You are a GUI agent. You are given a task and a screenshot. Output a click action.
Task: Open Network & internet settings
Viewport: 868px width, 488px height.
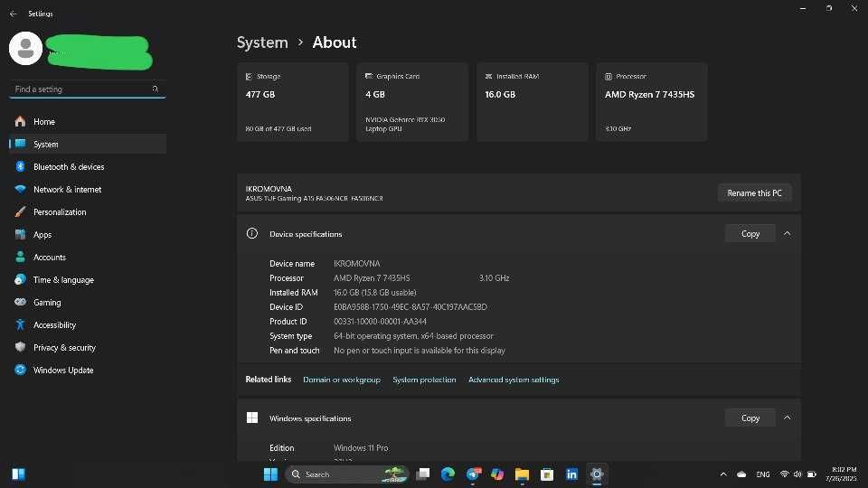coord(88,190)
